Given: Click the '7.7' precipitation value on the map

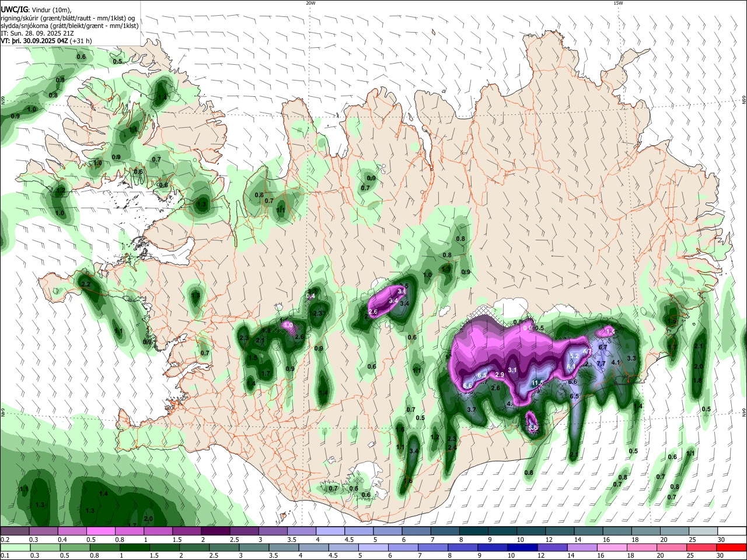Looking at the screenshot, I should 601,363.
